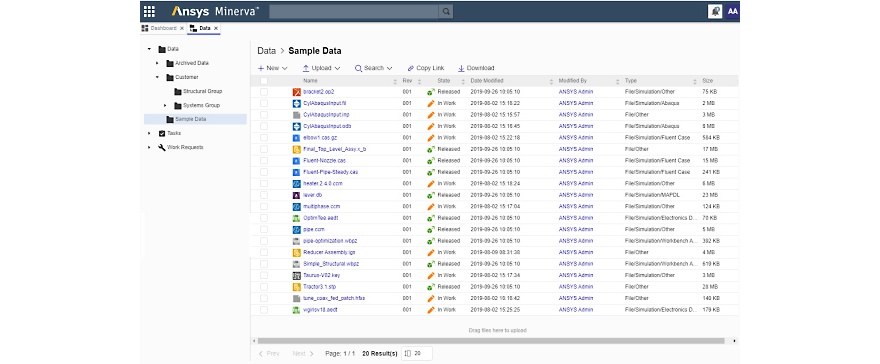Check the box for CylAbaqusInput.inp
The width and height of the screenshot is (880, 364).
264,115
